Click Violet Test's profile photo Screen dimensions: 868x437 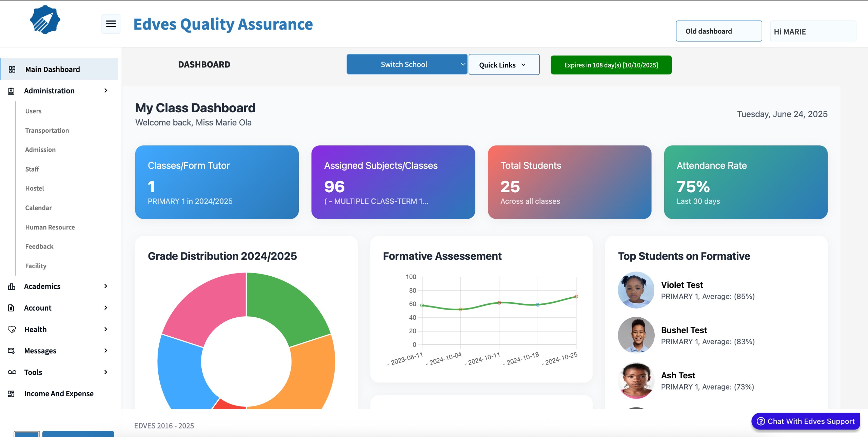636,290
